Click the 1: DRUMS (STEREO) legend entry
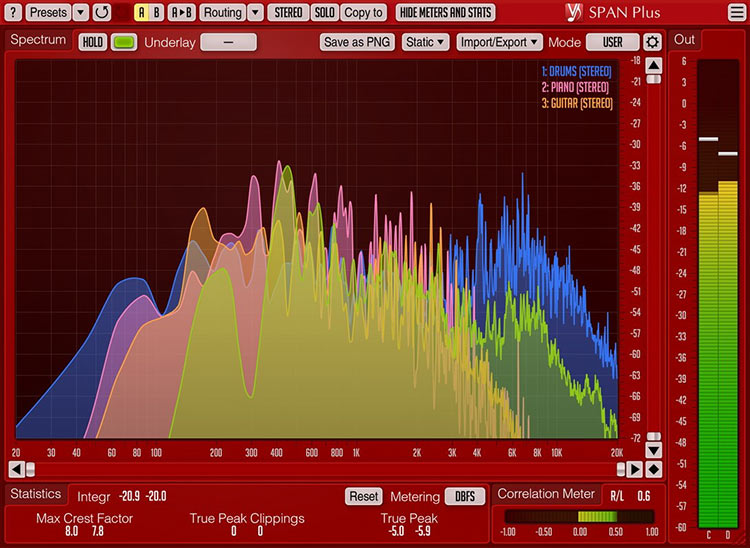Screen dimensions: 750x548 pos(576,72)
